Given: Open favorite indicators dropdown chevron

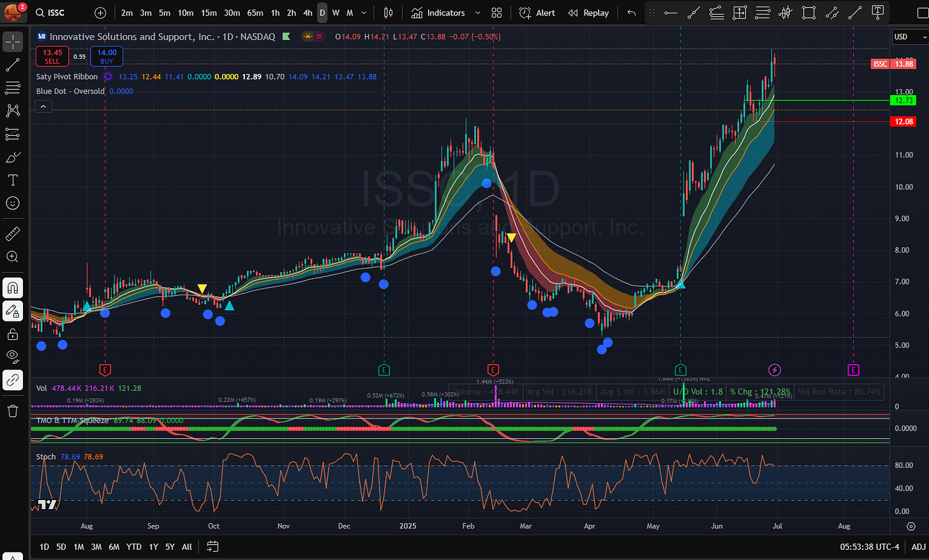Looking at the screenshot, I should pyautogui.click(x=477, y=13).
